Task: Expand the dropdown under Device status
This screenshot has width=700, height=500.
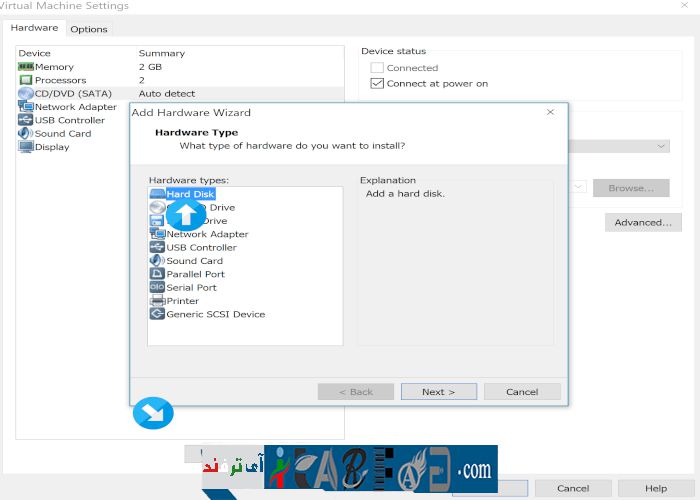Action: (662, 146)
